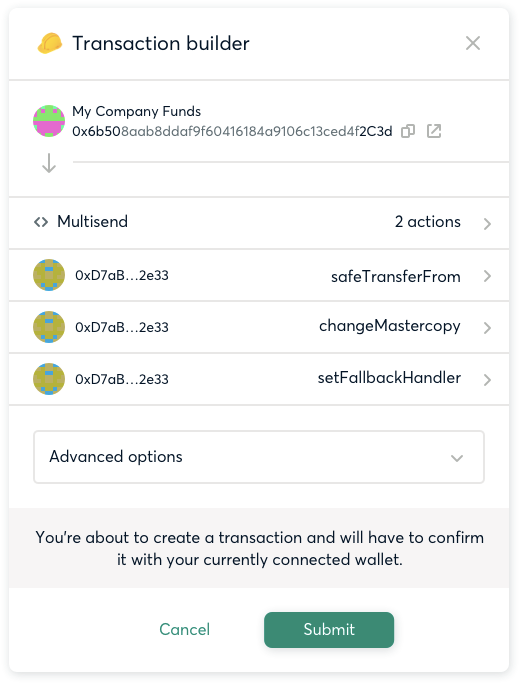
Task: Expand the Multisend 2 actions chevron
Action: (x=487, y=224)
